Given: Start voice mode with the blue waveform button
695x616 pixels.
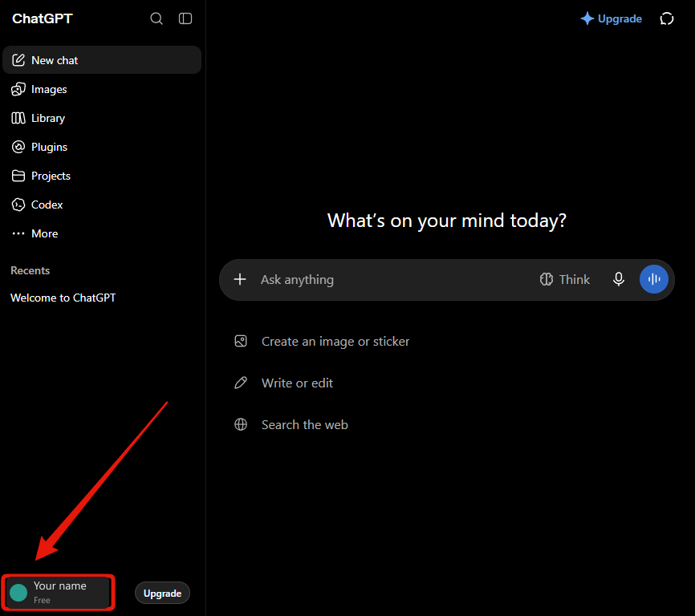Looking at the screenshot, I should point(654,279).
